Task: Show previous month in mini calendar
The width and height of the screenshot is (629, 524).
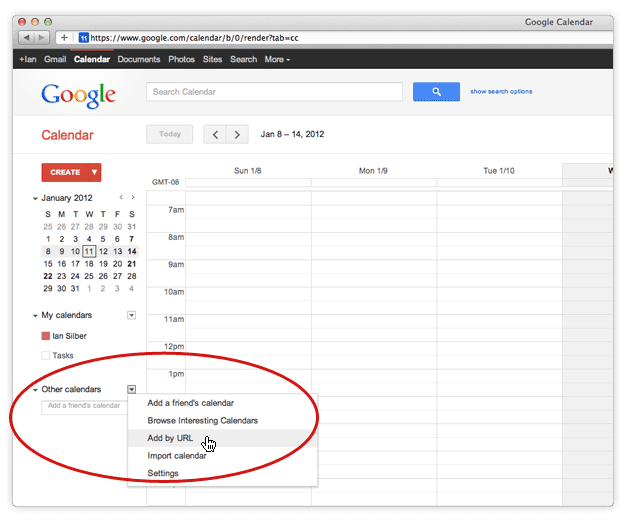Action: 121,197
